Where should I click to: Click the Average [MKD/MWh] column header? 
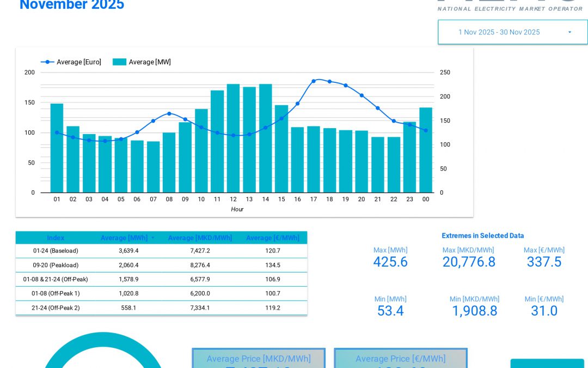click(200, 238)
